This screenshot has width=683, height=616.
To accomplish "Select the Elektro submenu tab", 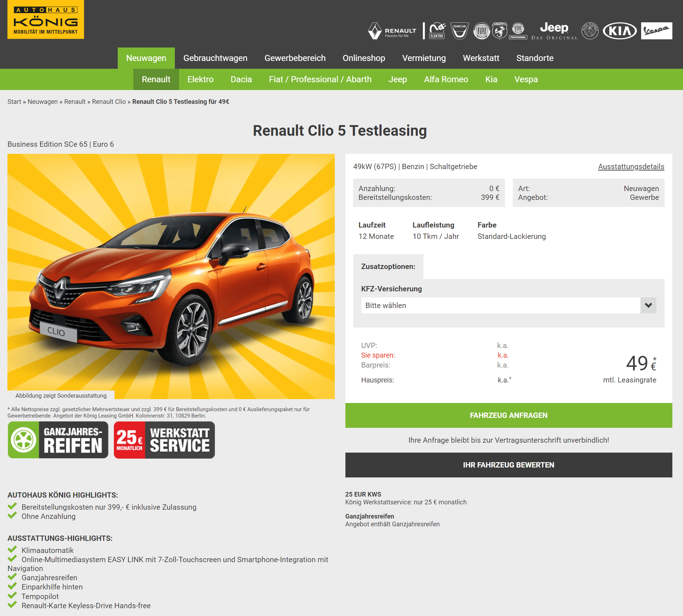I will point(200,79).
